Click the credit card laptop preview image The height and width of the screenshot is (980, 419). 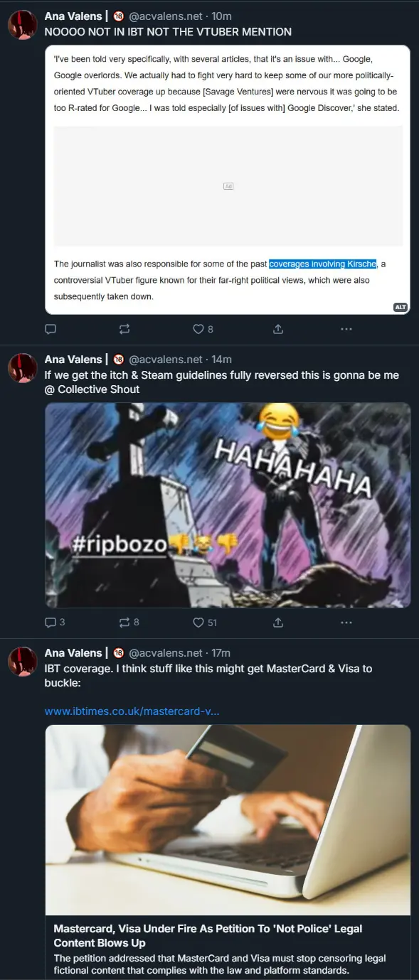(x=228, y=819)
